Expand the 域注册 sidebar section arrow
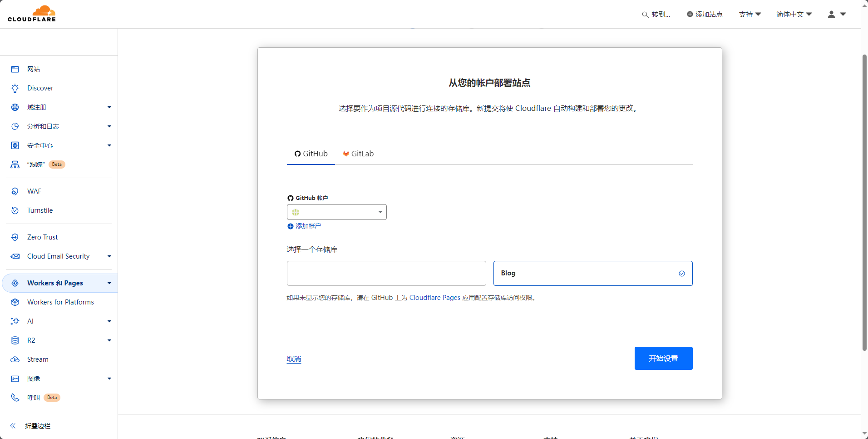This screenshot has height=439, width=868. tap(109, 107)
